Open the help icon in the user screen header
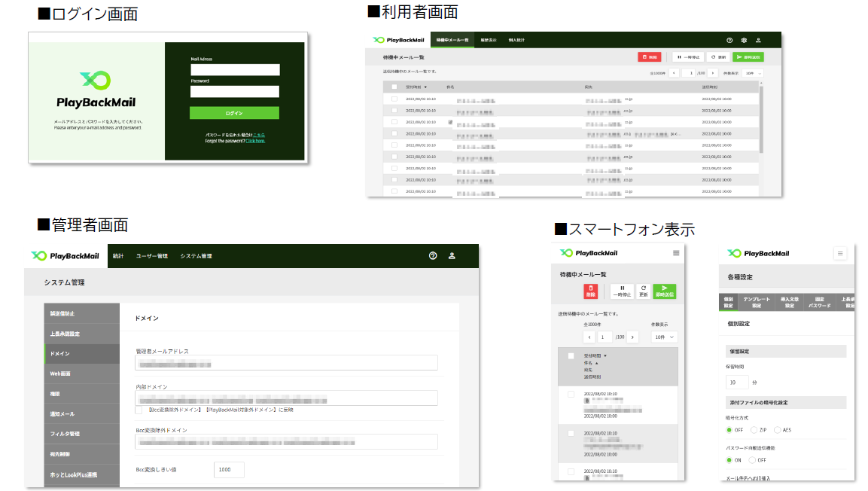This screenshot has height=491, width=868. (729, 41)
